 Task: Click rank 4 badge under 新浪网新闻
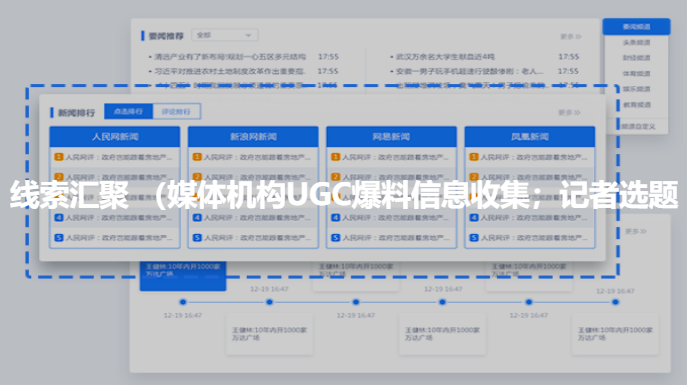[x=197, y=217]
